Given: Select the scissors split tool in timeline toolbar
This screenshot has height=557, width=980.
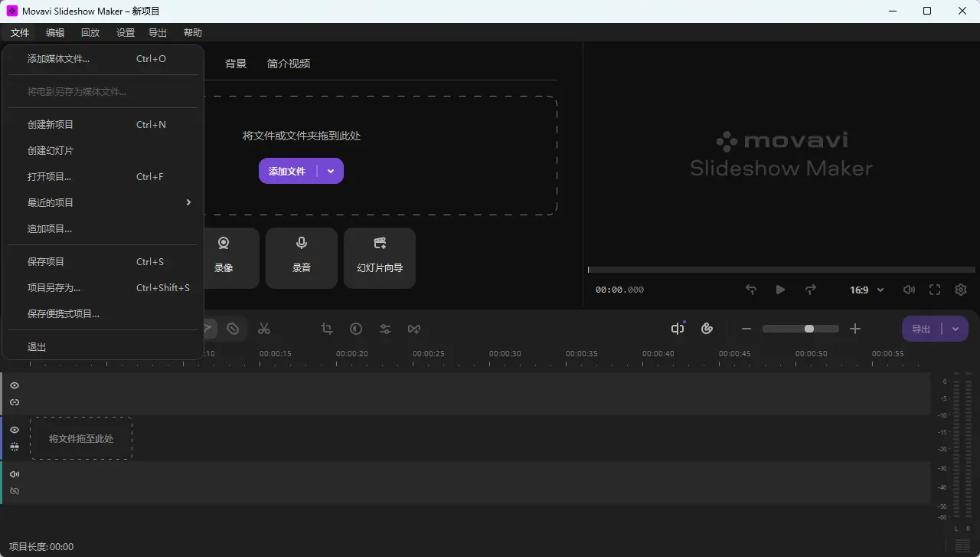Looking at the screenshot, I should pos(264,329).
